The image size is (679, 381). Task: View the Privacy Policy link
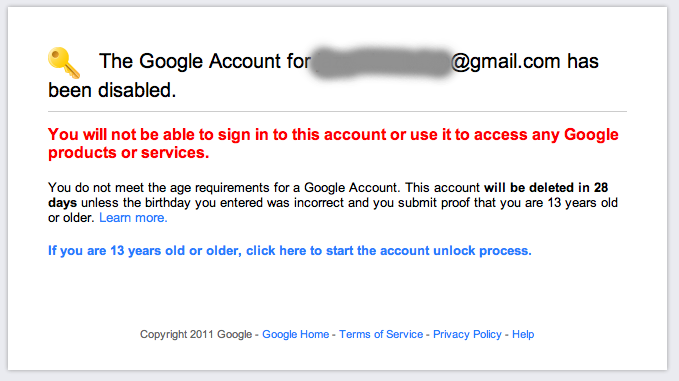[467, 334]
